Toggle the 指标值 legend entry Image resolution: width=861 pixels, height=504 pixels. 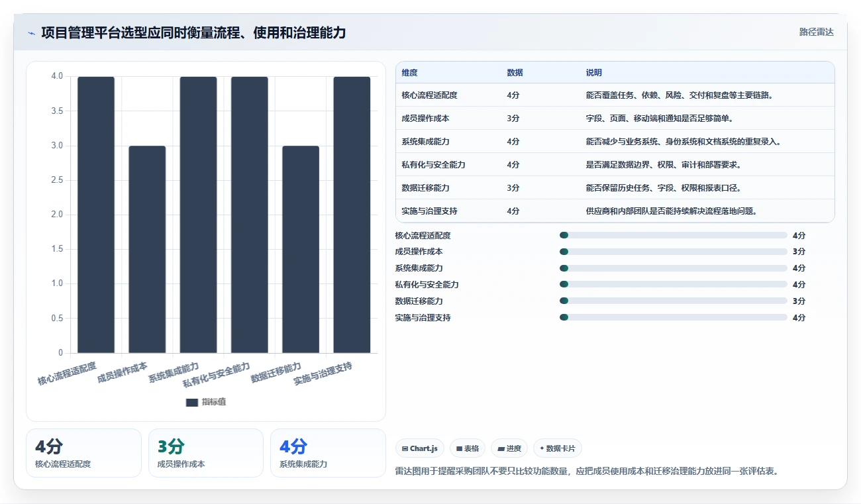pyautogui.click(x=206, y=402)
